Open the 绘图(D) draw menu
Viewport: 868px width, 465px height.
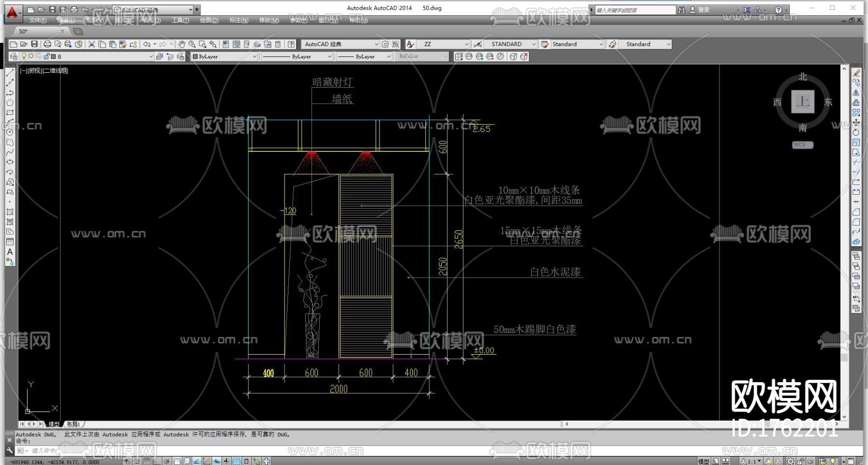pos(209,20)
